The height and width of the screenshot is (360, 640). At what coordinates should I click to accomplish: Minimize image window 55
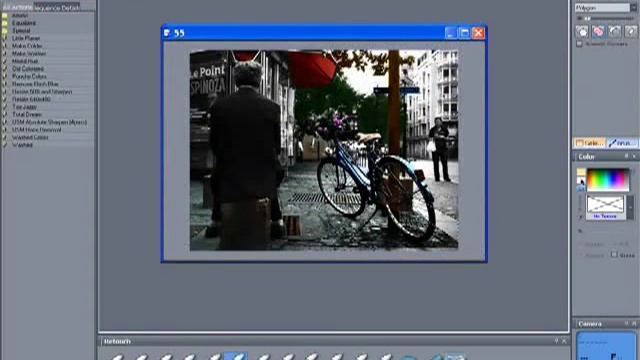[451, 33]
